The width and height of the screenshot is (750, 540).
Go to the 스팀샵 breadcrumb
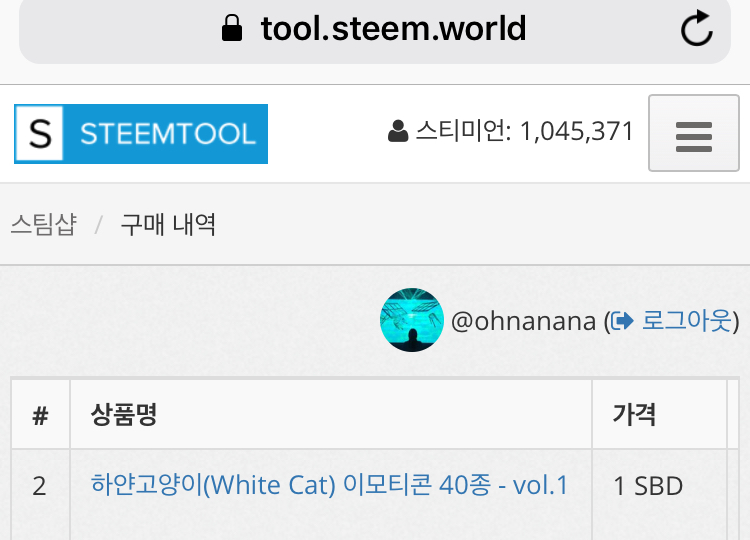tap(44, 224)
